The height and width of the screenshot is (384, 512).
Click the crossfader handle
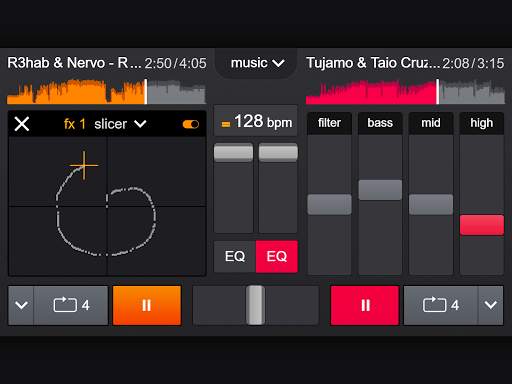(255, 305)
